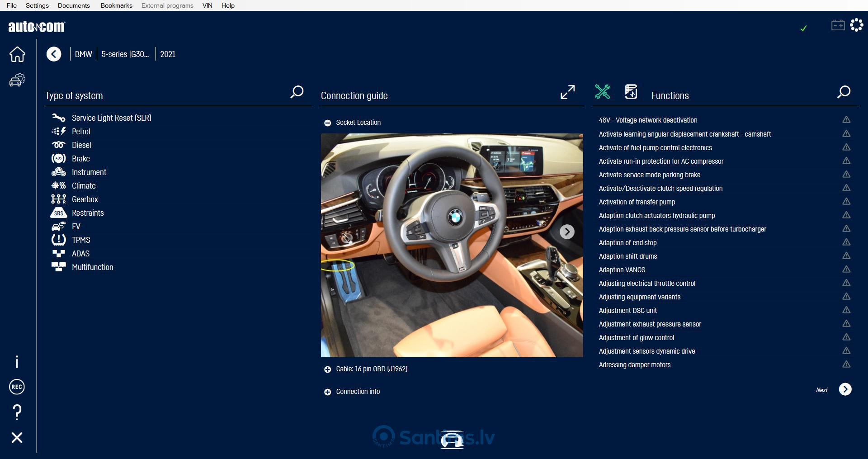The image size is (868, 459).
Task: Select the Diesel system type
Action: pyautogui.click(x=81, y=145)
